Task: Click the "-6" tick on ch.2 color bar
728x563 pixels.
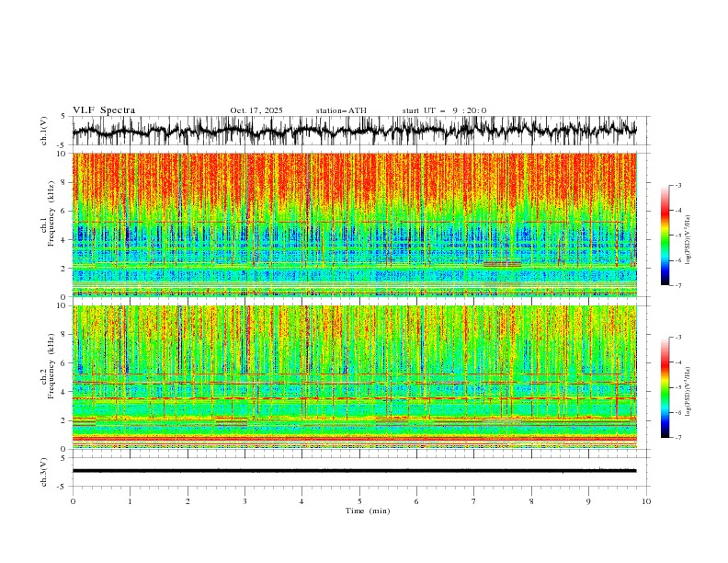Action: point(677,412)
